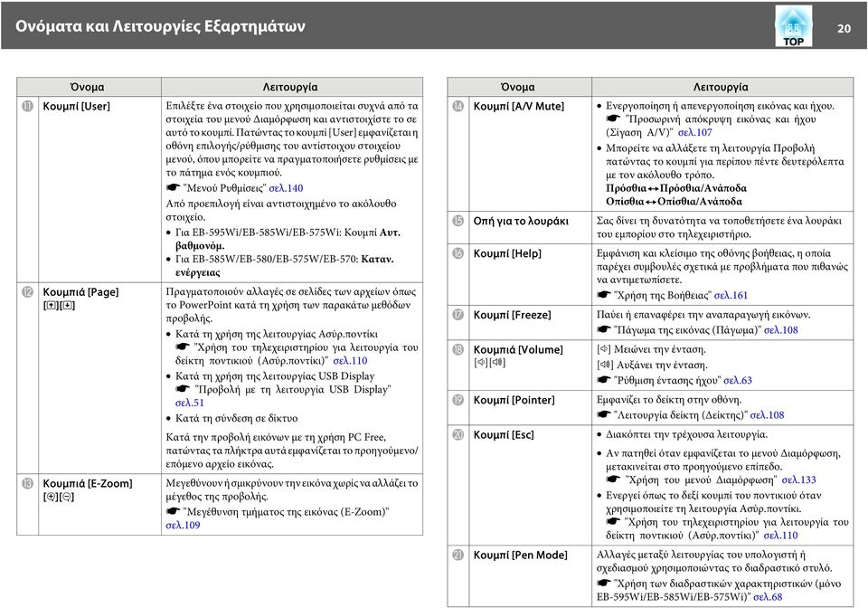Click the left table's Όνομα column header

point(88,87)
